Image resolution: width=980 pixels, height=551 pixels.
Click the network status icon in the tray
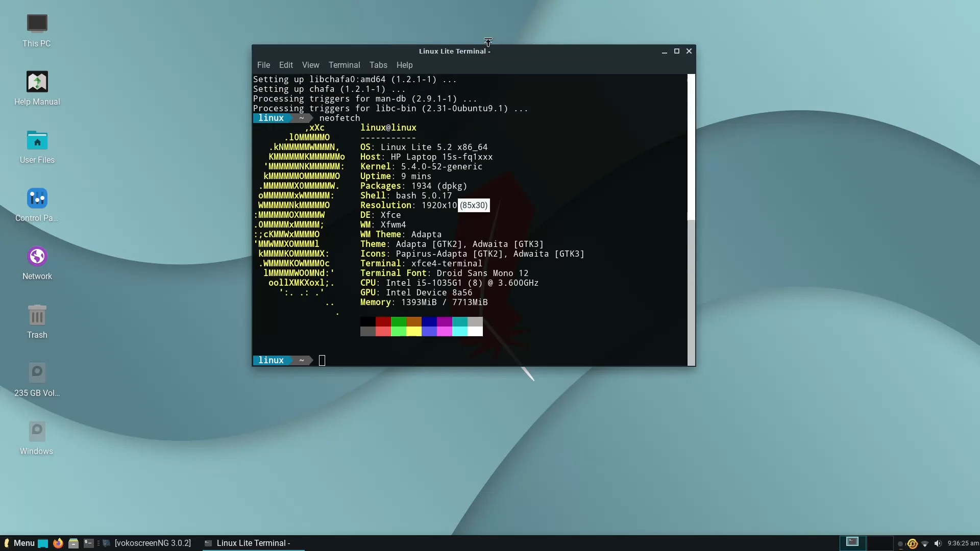[924, 543]
